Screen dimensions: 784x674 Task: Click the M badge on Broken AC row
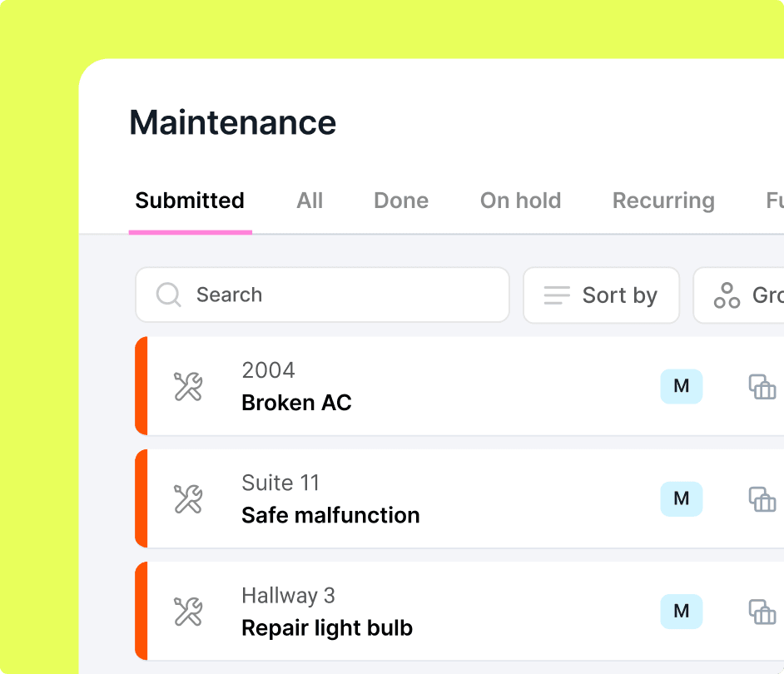click(x=682, y=386)
